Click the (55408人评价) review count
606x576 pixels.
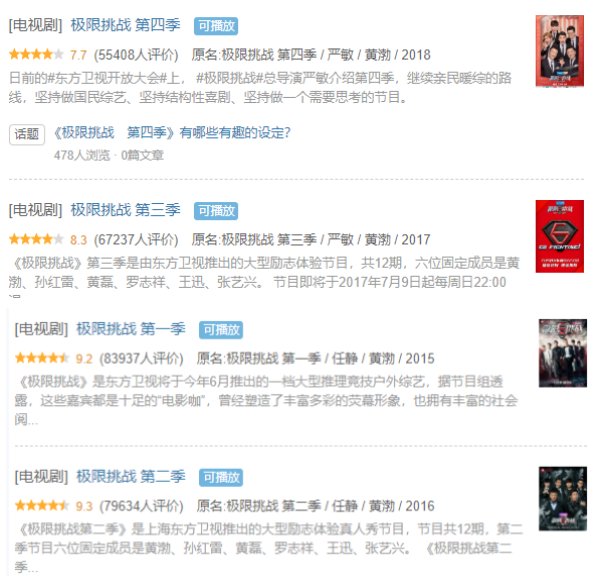click(x=136, y=55)
